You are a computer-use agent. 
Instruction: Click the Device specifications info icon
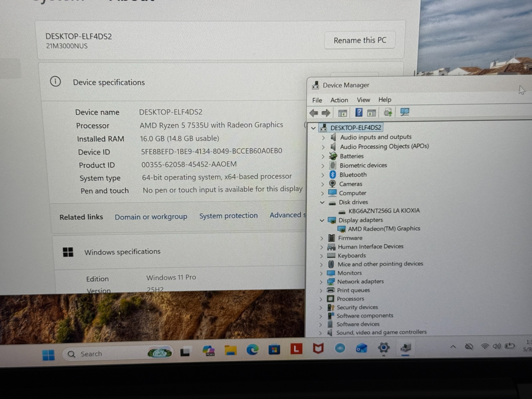pos(56,81)
